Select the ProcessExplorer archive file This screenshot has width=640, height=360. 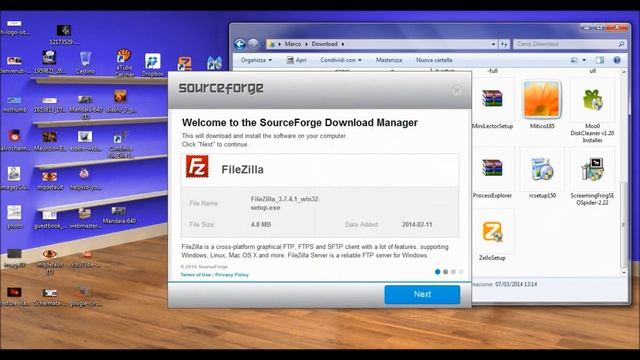492,173
